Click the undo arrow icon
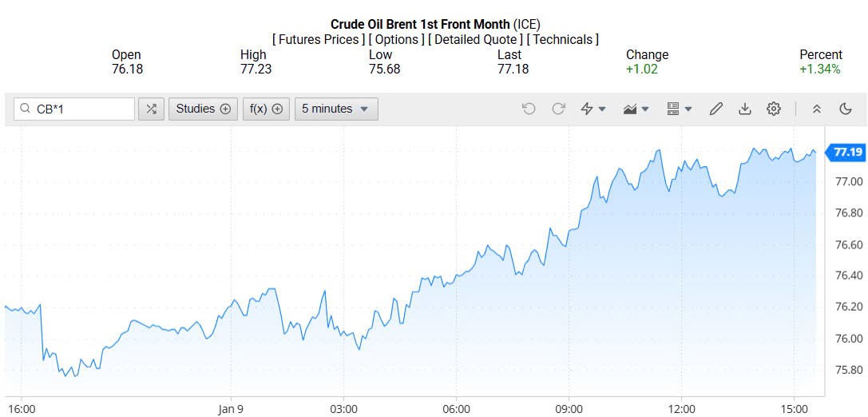The width and height of the screenshot is (868, 417). [x=529, y=109]
